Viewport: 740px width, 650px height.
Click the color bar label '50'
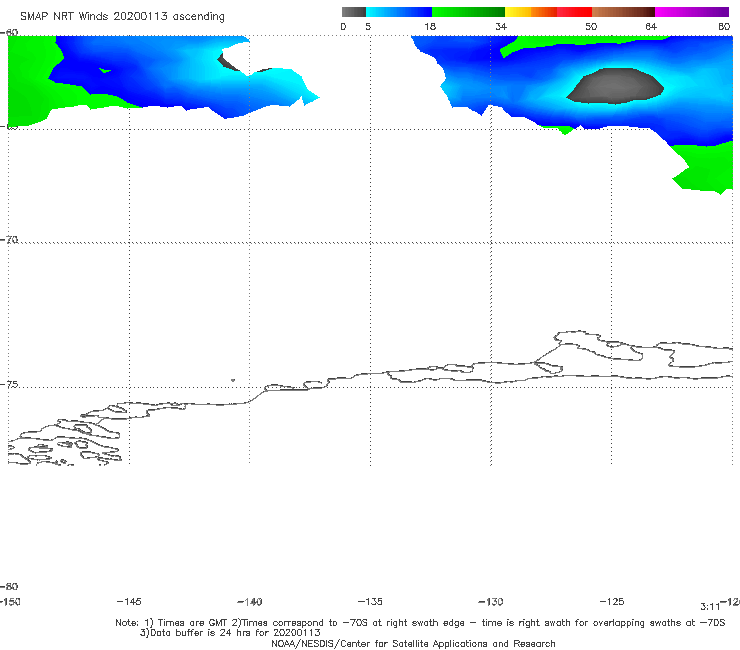[x=591, y=27]
